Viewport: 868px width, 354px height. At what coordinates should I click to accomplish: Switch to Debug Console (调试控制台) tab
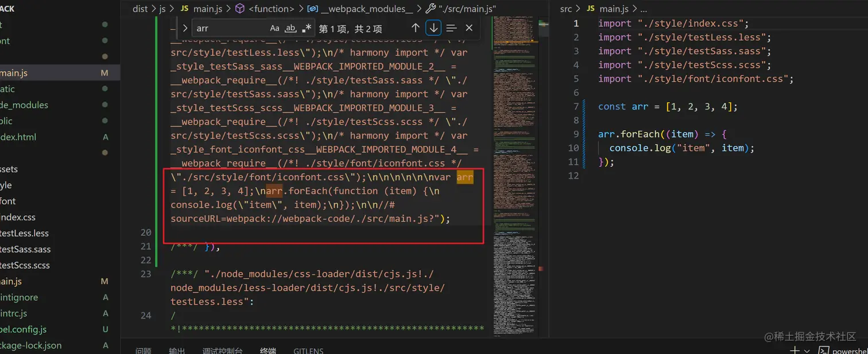coord(222,350)
